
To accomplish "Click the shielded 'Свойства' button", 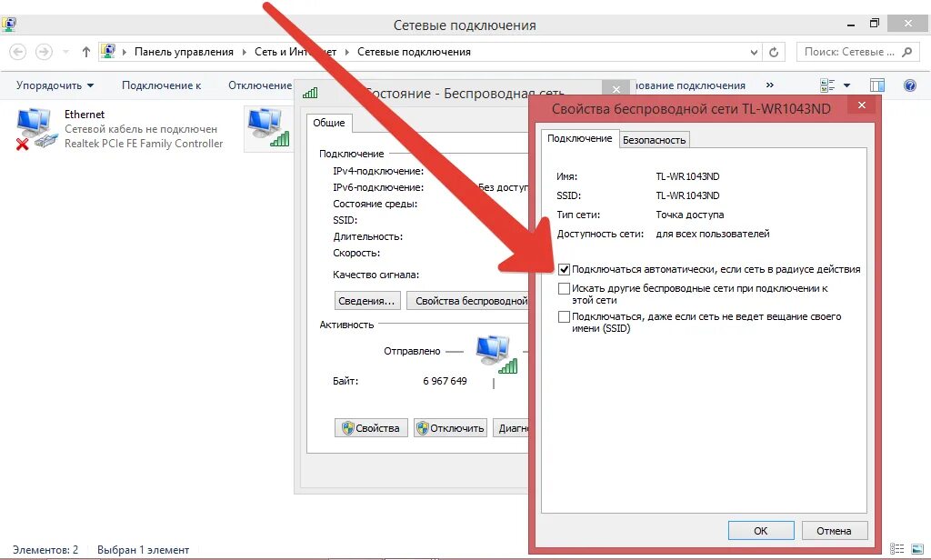I will tap(371, 428).
